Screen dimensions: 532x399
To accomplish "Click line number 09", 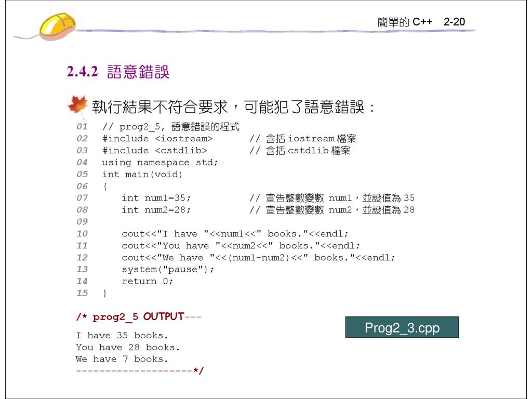I will (x=82, y=221).
